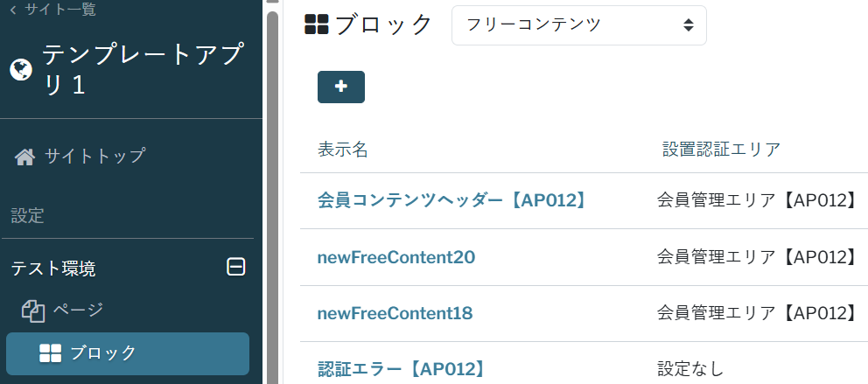This screenshot has width=868, height=384.
Task: Select the ブロック menu item
Action: click(103, 353)
